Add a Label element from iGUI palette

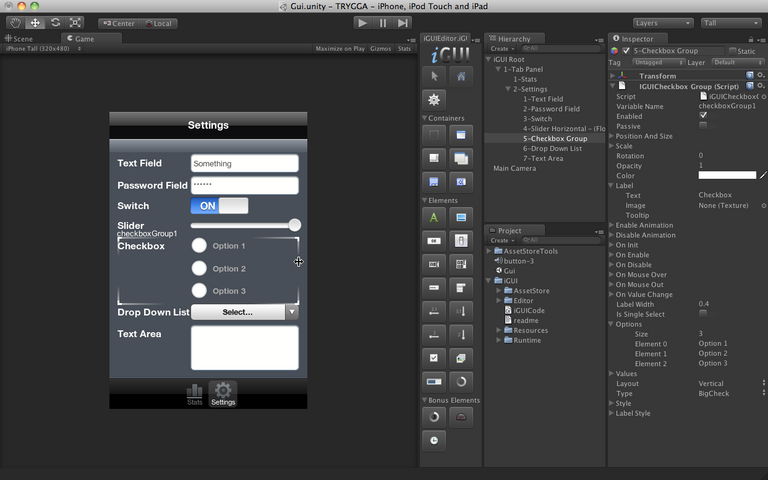click(434, 217)
